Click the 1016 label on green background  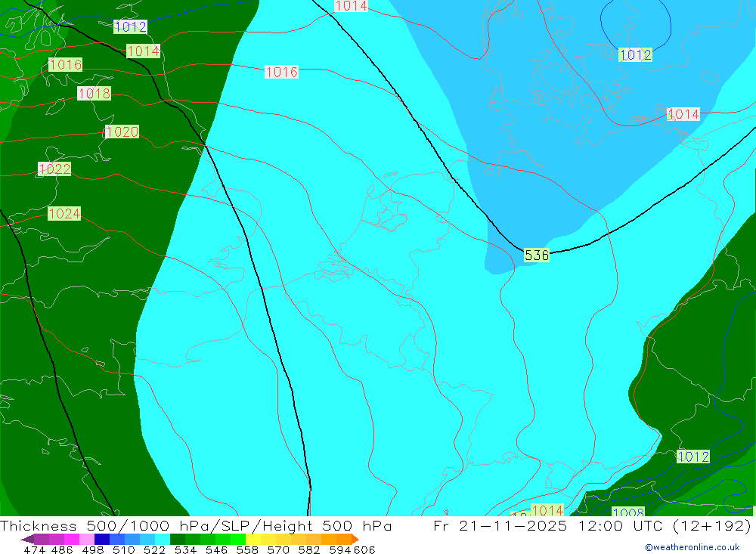(x=66, y=64)
